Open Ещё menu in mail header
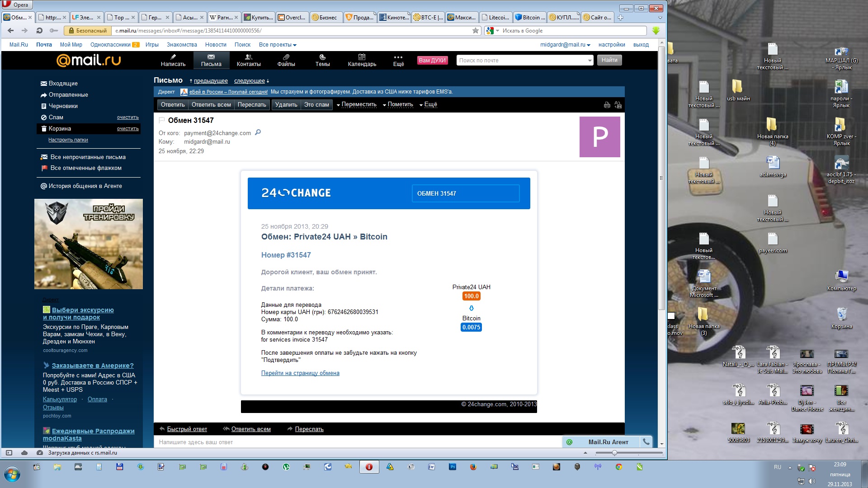 click(398, 60)
